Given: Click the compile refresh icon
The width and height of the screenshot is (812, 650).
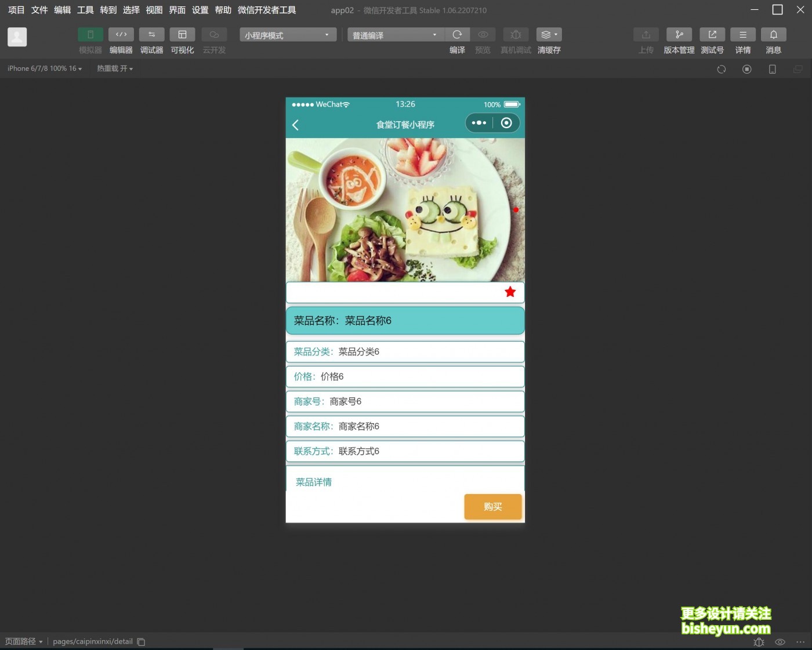Looking at the screenshot, I should click(457, 35).
